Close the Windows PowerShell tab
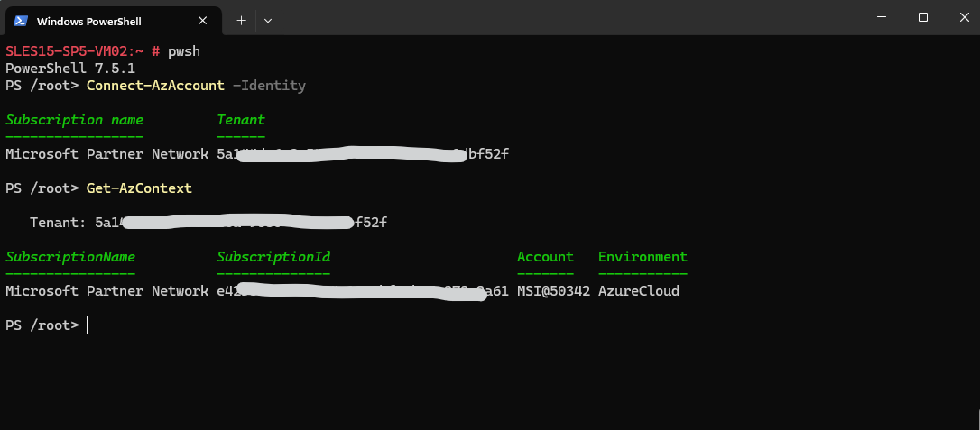Image resolution: width=980 pixels, height=430 pixels. pos(202,21)
